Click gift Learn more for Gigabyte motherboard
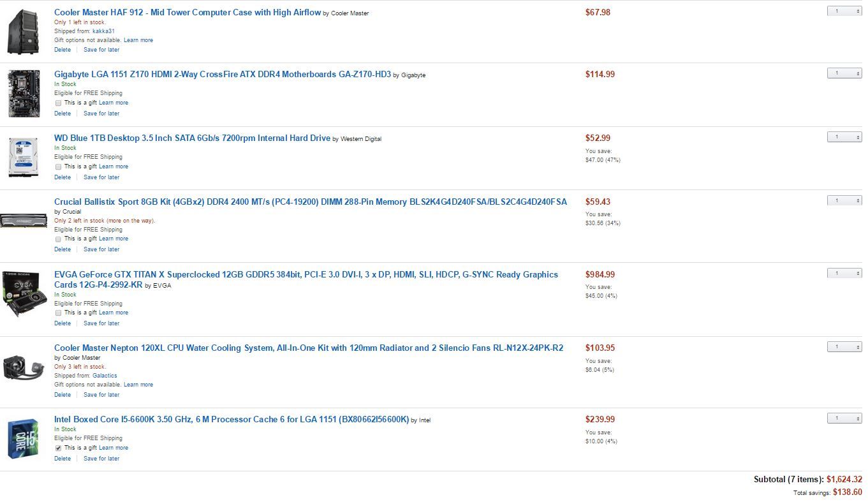 [x=114, y=103]
